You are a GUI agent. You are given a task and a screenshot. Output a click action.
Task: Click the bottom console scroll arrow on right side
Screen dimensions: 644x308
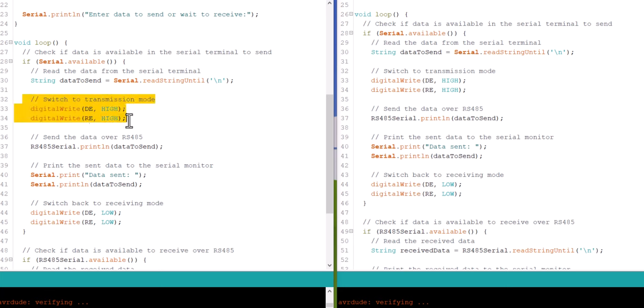pos(330,290)
